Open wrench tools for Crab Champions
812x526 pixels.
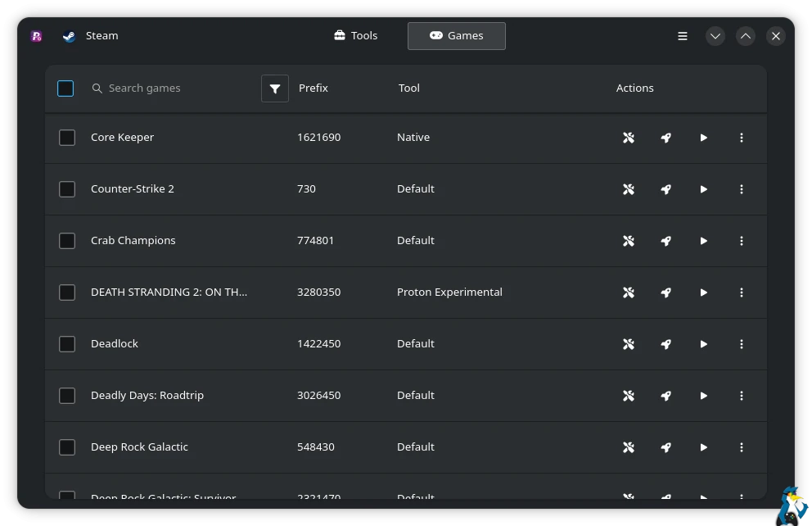[x=628, y=240]
